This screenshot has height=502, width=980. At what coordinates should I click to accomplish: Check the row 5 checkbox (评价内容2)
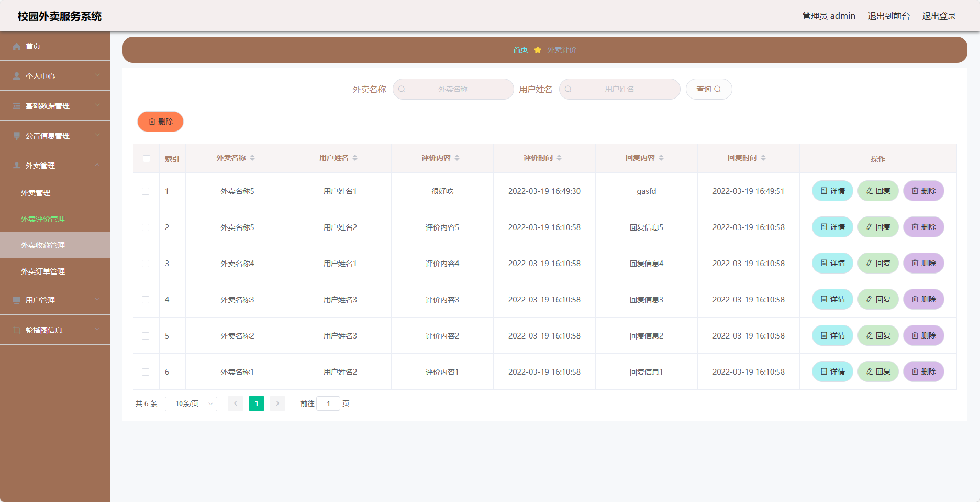tap(146, 336)
